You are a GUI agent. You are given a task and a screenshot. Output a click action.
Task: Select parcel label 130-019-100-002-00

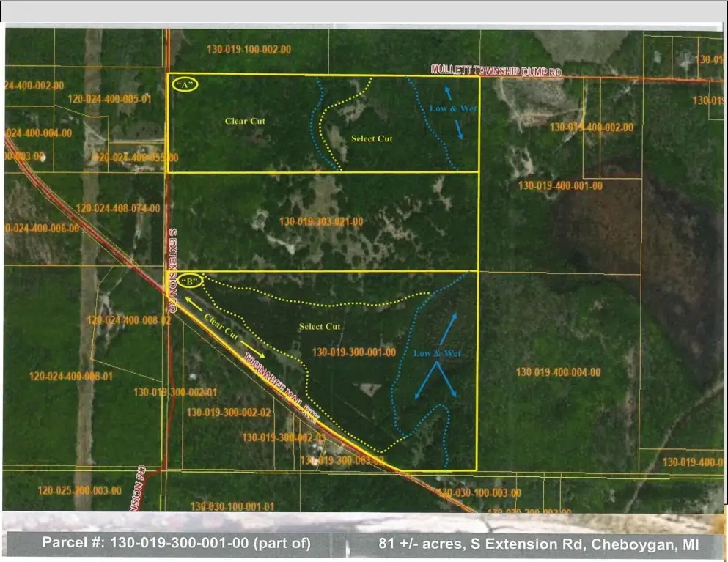[x=249, y=49]
